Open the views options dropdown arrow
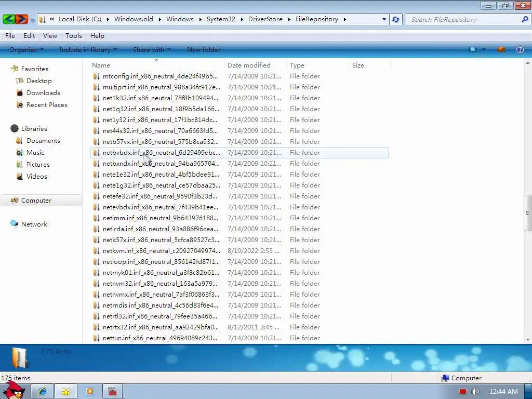 (x=484, y=49)
